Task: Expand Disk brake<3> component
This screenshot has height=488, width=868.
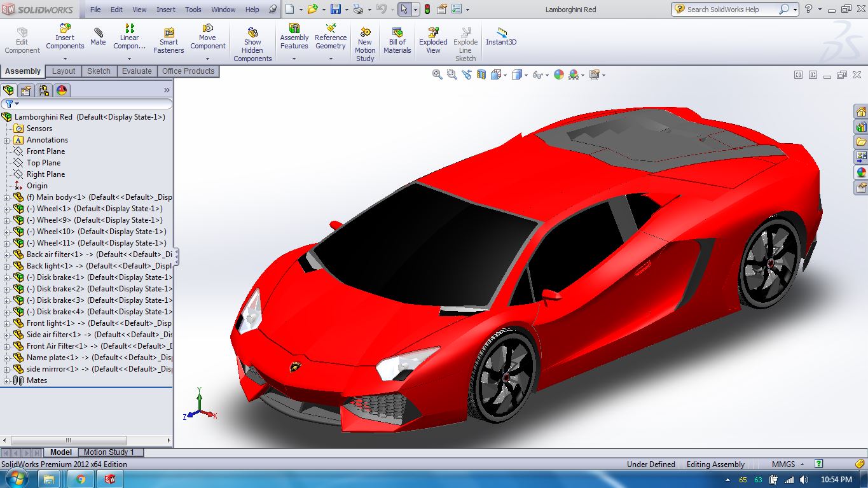Action: [x=7, y=300]
